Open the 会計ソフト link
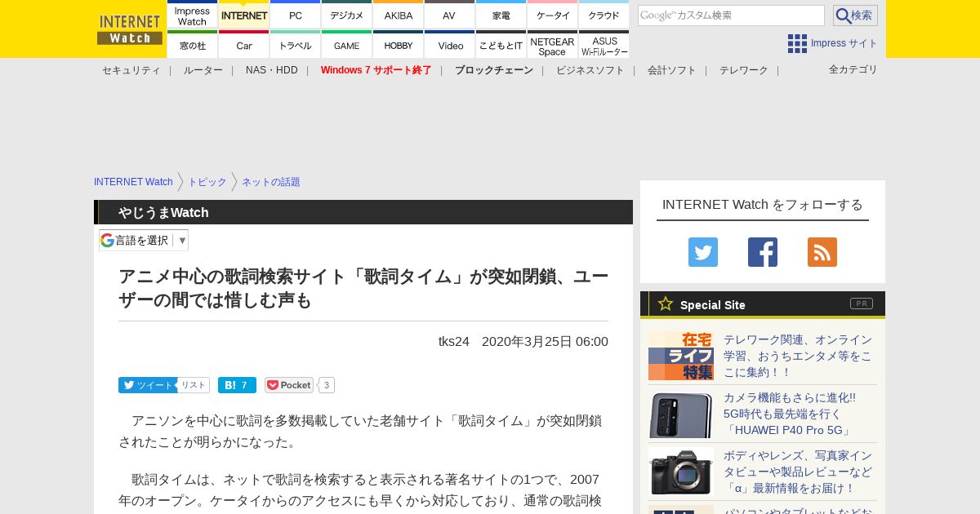The width and height of the screenshot is (980, 514). [x=672, y=70]
